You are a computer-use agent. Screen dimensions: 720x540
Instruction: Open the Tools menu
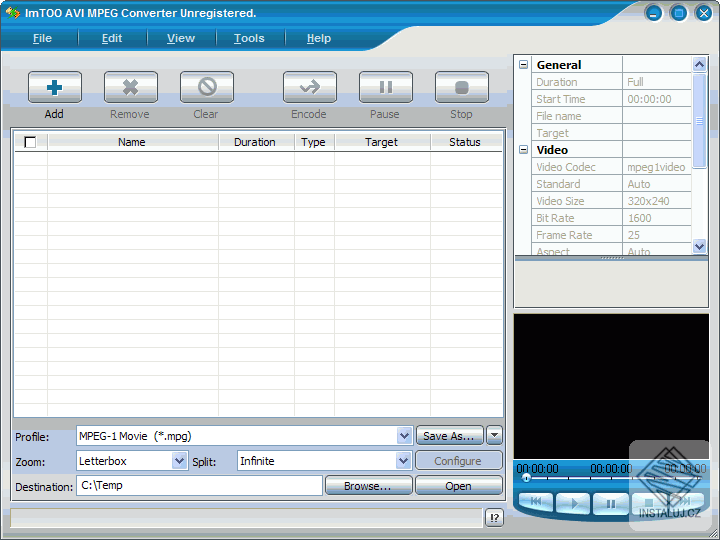tap(249, 38)
